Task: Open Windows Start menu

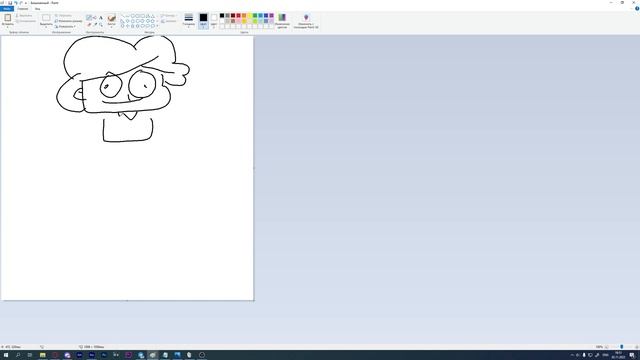Action: click(x=6, y=355)
